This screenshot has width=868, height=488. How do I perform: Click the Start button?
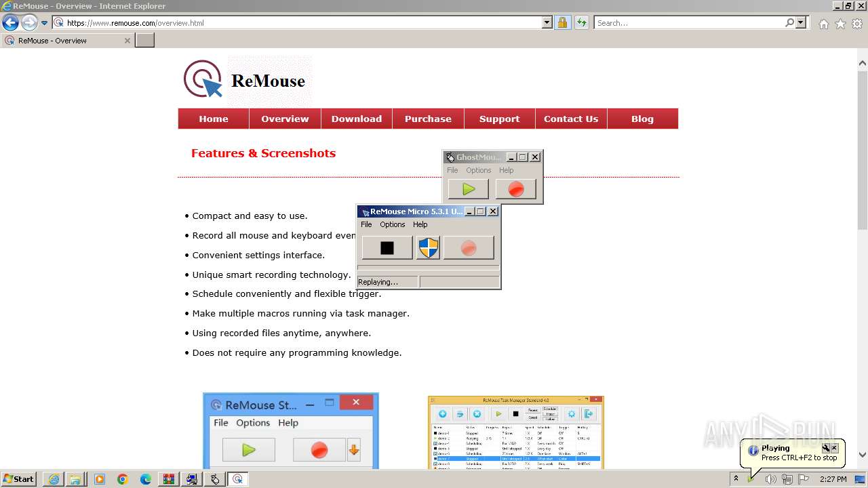click(x=19, y=479)
